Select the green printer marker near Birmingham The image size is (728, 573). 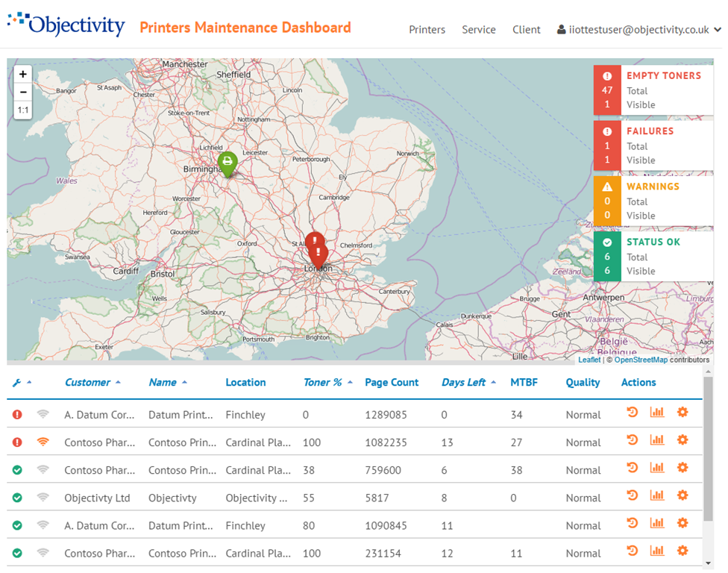pos(228,164)
